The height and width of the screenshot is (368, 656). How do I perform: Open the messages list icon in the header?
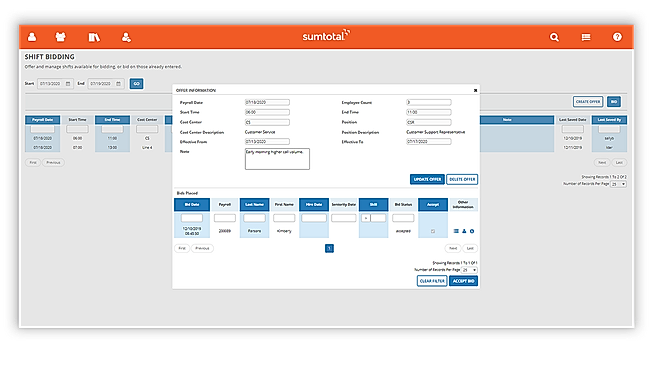(586, 37)
